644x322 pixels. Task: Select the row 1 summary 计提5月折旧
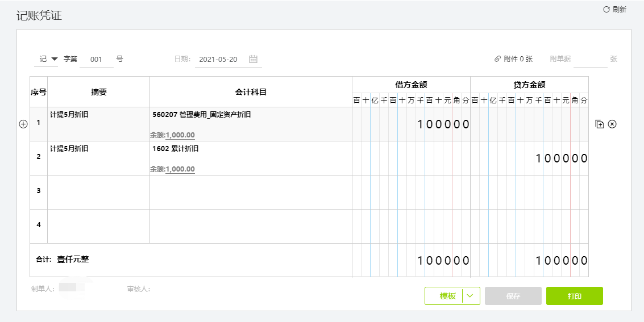69,115
